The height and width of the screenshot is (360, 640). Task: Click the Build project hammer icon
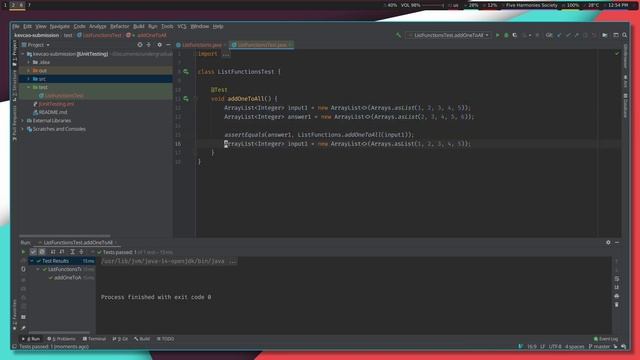[x=398, y=36]
